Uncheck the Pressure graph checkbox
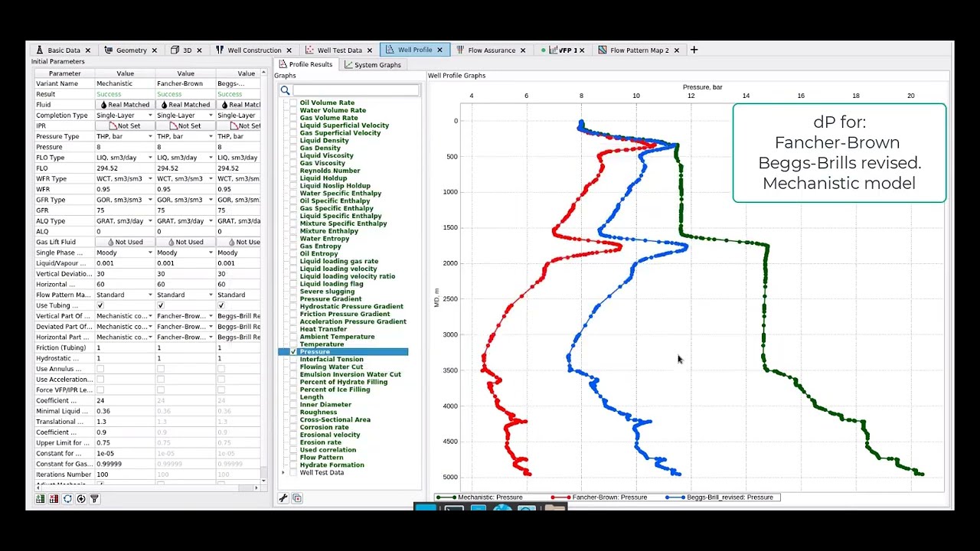Screen dimensions: 980x551 pos(293,352)
